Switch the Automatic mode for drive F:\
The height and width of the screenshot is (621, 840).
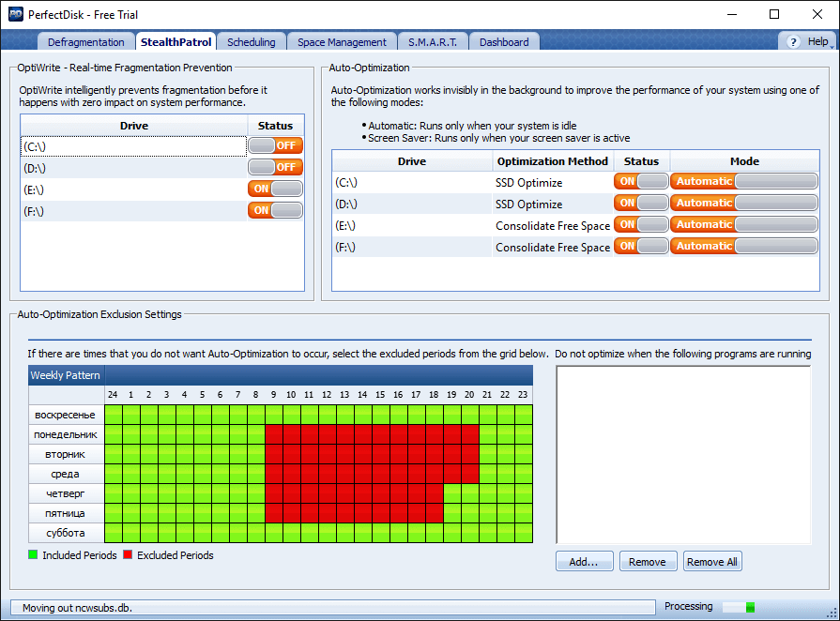point(744,247)
